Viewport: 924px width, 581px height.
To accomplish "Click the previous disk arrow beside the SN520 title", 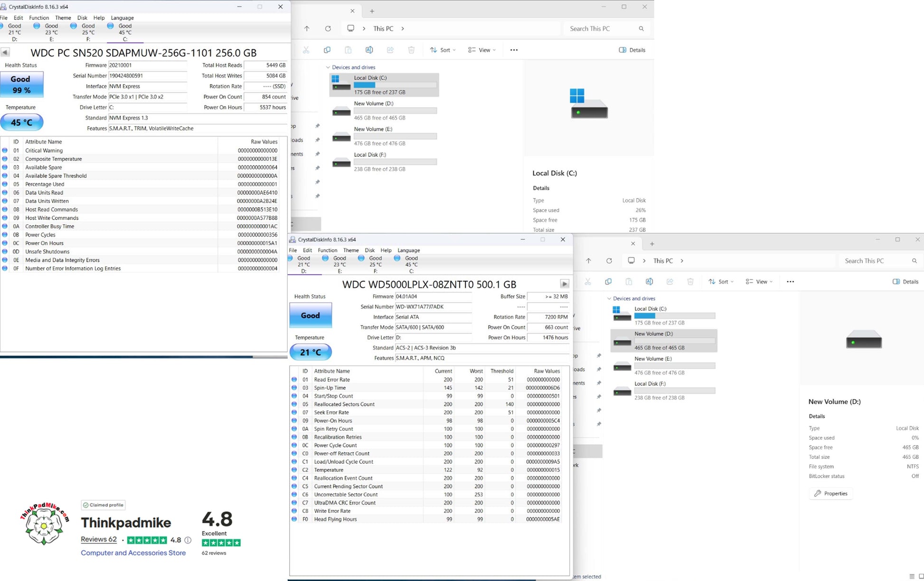I will point(5,52).
